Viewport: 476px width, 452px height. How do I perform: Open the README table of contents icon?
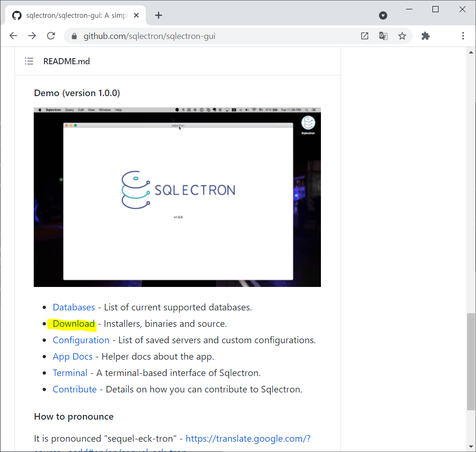pos(29,61)
